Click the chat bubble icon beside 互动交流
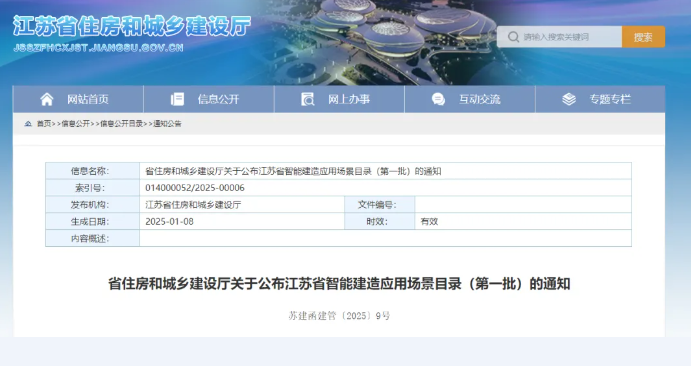 [438, 99]
